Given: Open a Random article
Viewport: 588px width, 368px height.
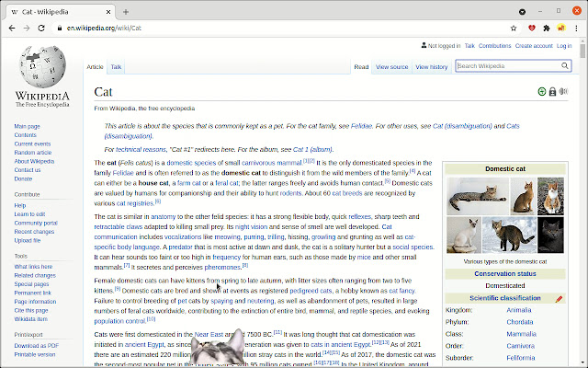Looking at the screenshot, I should click(x=33, y=153).
